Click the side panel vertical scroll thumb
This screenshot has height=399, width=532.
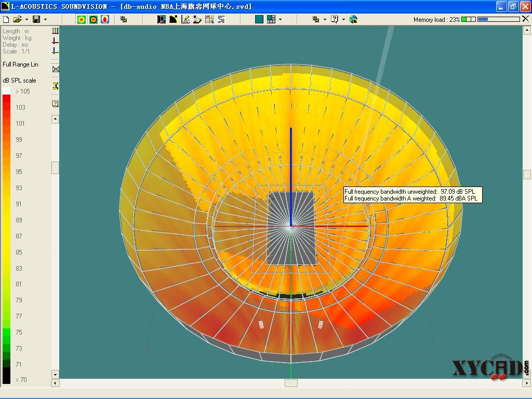[55, 168]
